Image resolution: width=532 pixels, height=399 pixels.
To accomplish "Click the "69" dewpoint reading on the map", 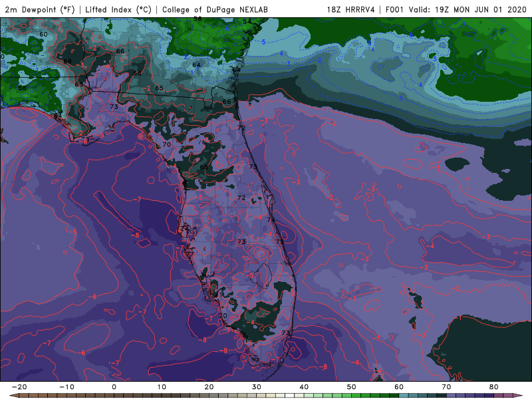I will click(x=68, y=61).
